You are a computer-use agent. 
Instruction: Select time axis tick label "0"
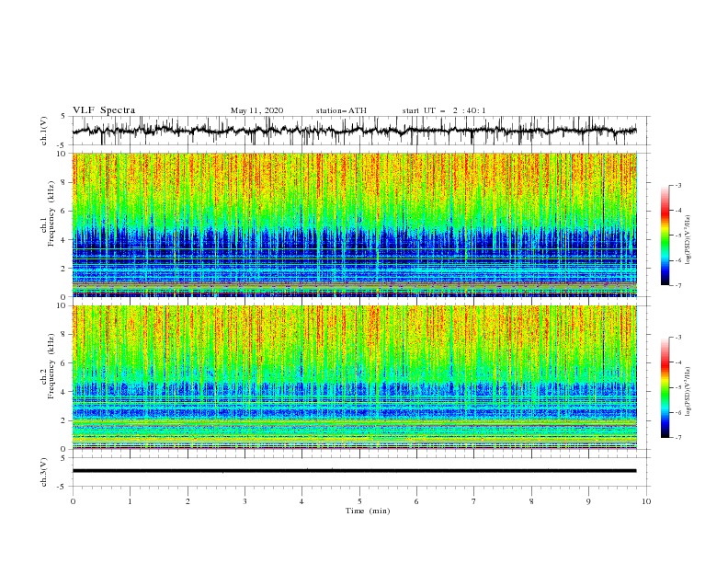pyautogui.click(x=73, y=501)
